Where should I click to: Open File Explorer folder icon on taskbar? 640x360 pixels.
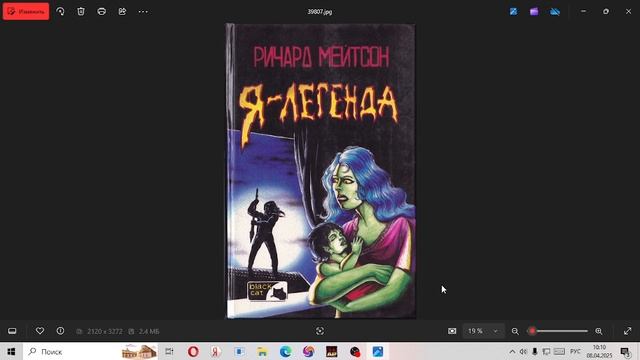[x=262, y=351]
